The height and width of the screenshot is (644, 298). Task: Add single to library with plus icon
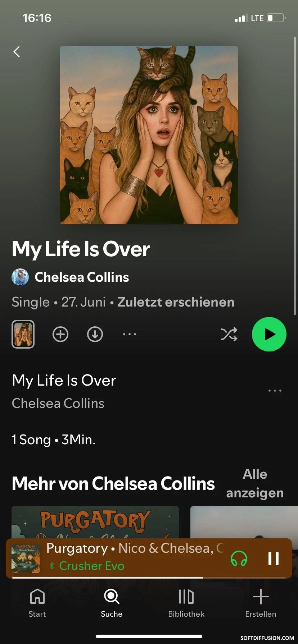click(60, 334)
